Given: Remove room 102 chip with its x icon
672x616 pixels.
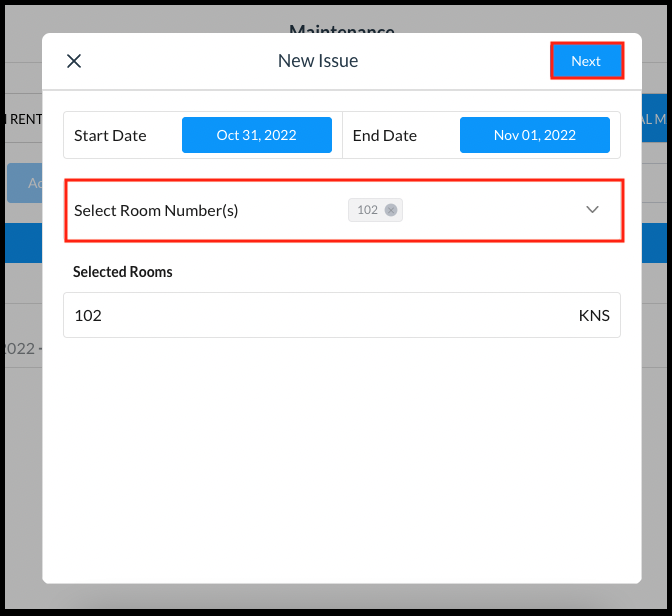Looking at the screenshot, I should (x=391, y=210).
